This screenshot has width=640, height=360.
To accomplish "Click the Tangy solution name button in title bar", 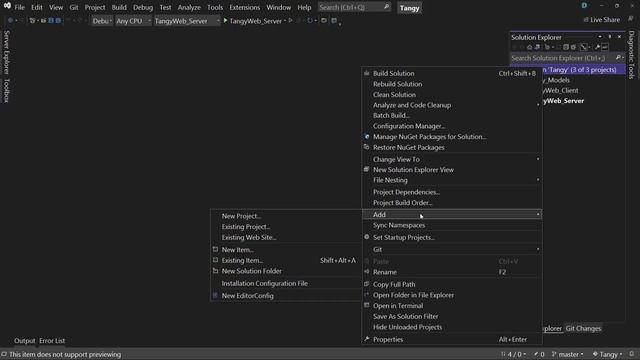I will pos(409,8).
